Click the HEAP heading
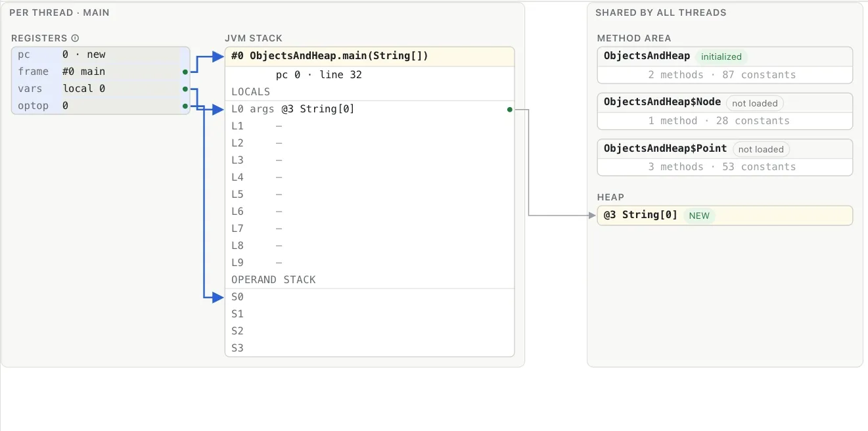Image resolution: width=868 pixels, height=431 pixels. coord(610,197)
